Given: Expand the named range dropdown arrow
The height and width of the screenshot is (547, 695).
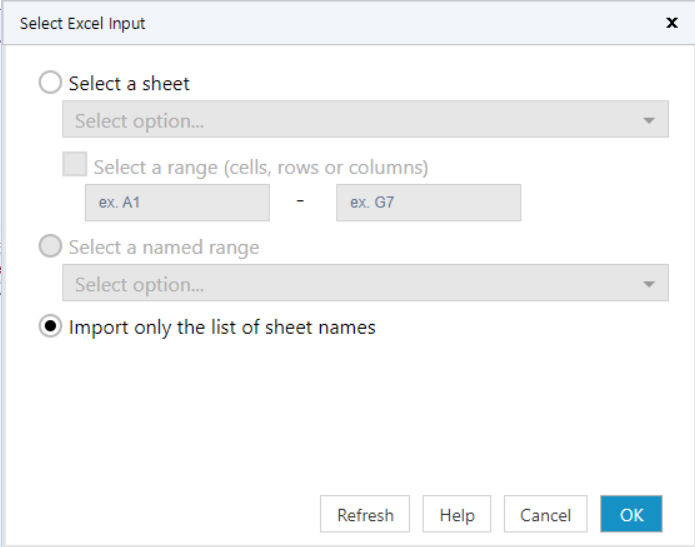Looking at the screenshot, I should tap(649, 284).
